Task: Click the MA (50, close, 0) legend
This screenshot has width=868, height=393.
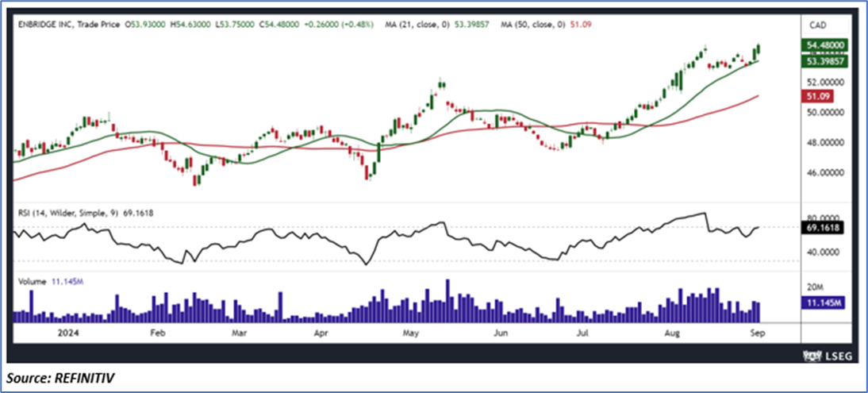Action: click(x=532, y=25)
